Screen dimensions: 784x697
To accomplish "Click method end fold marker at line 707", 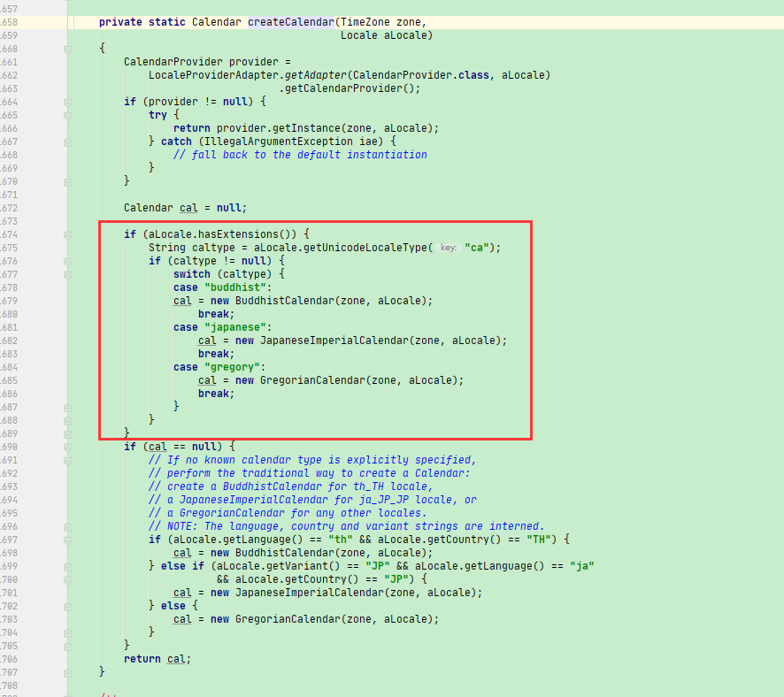I will tap(68, 672).
